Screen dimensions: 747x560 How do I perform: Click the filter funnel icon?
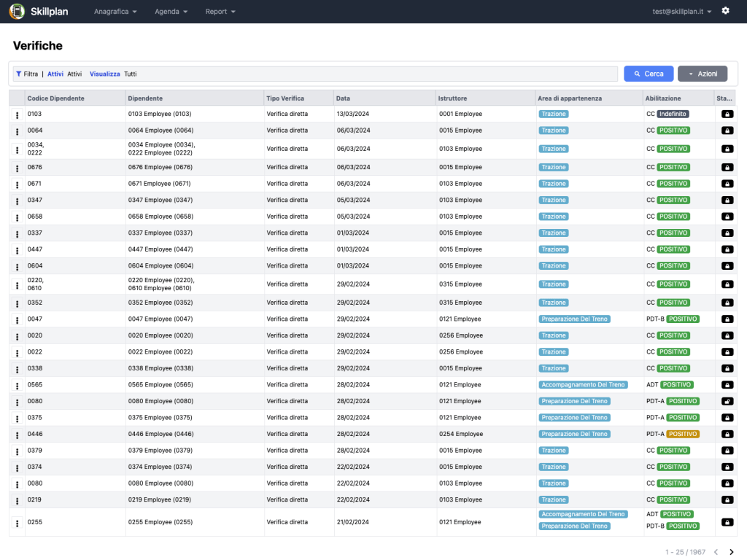pyautogui.click(x=19, y=74)
